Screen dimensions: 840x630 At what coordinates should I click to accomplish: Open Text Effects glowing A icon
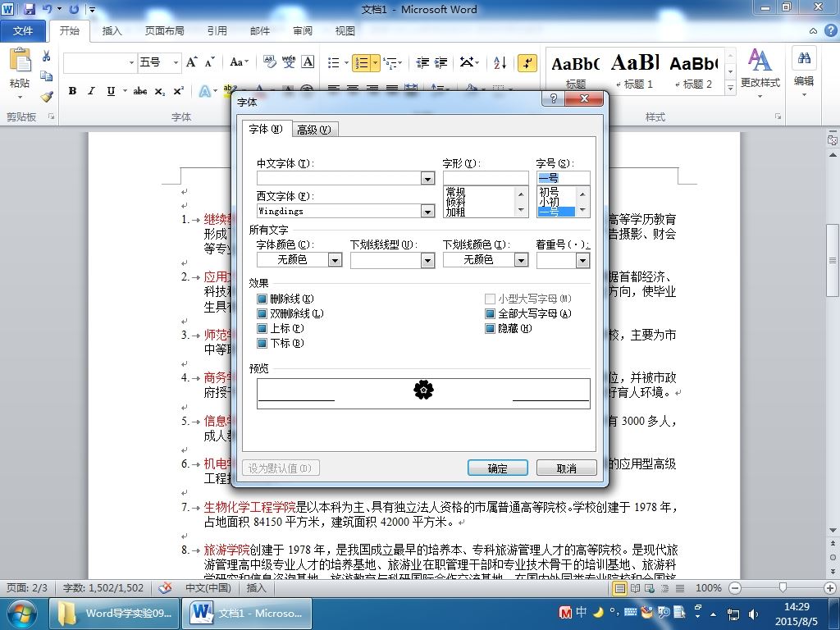(x=204, y=91)
